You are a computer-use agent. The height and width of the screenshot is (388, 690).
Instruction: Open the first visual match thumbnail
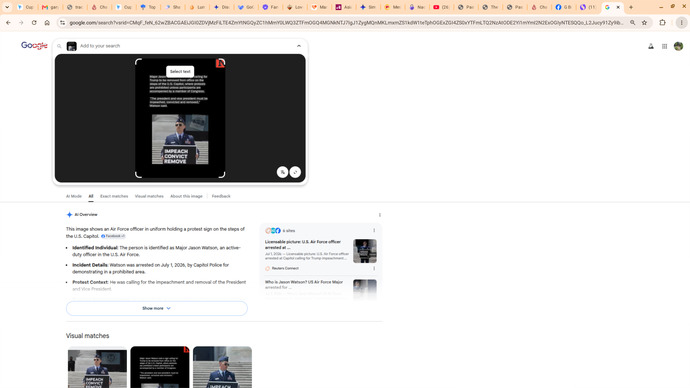tap(97, 367)
